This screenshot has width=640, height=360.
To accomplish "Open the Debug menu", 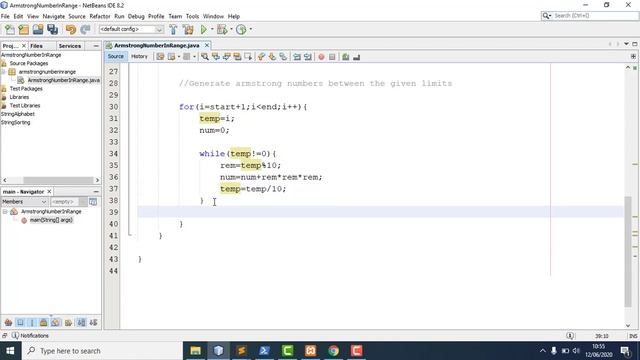I will click(136, 16).
